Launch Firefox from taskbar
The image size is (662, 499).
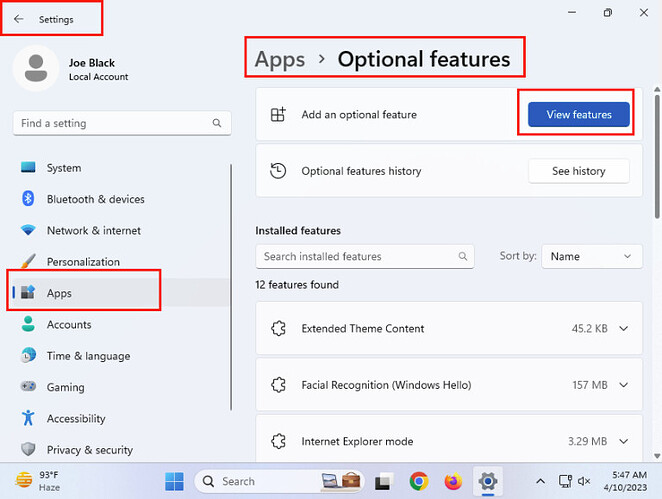point(453,481)
